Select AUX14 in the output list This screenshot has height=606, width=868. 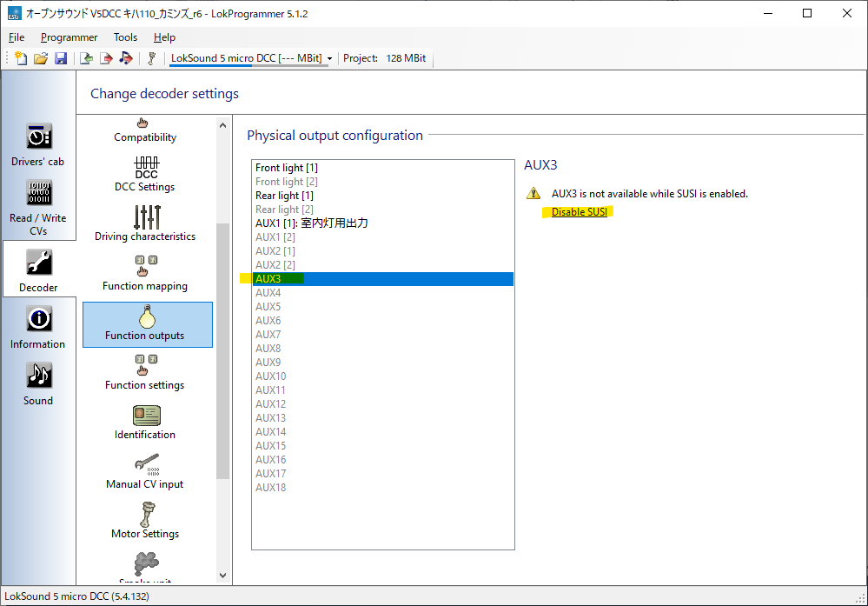[382, 431]
